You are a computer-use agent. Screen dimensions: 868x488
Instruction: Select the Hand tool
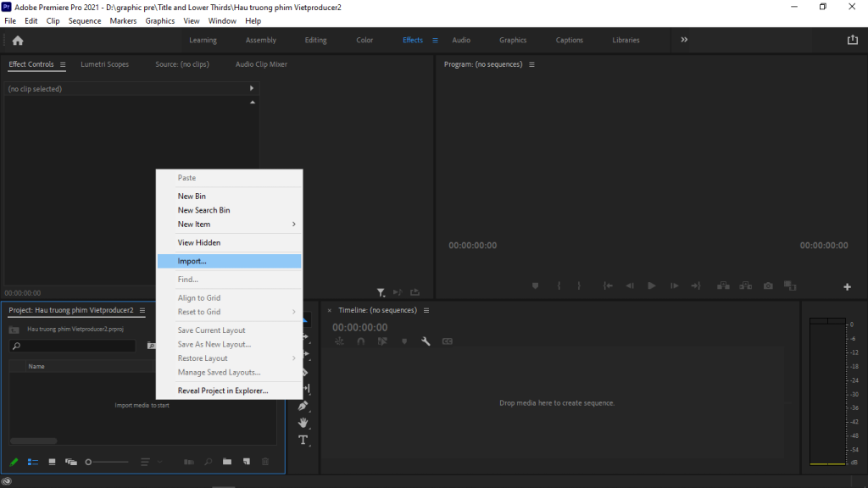[x=303, y=423]
